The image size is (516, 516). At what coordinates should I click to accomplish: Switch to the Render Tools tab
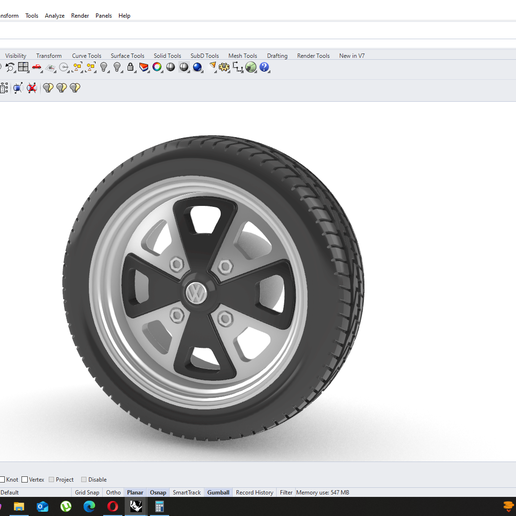(313, 56)
